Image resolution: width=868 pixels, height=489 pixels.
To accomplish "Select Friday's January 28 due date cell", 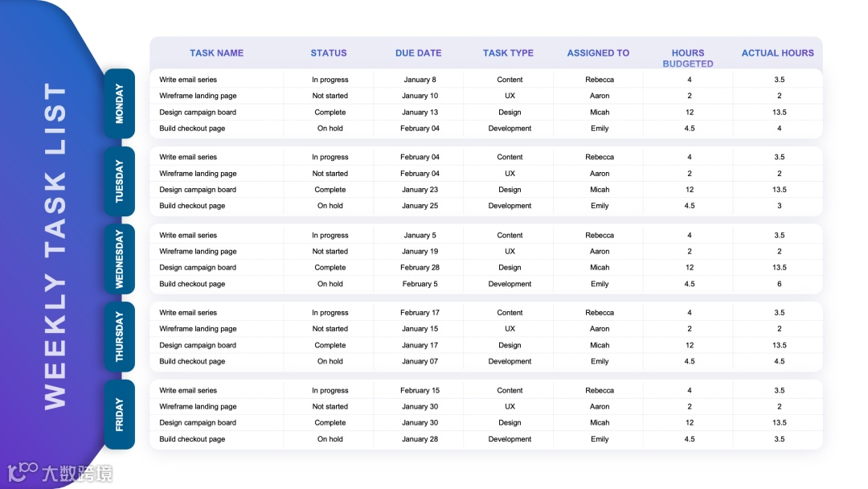I will [x=420, y=438].
